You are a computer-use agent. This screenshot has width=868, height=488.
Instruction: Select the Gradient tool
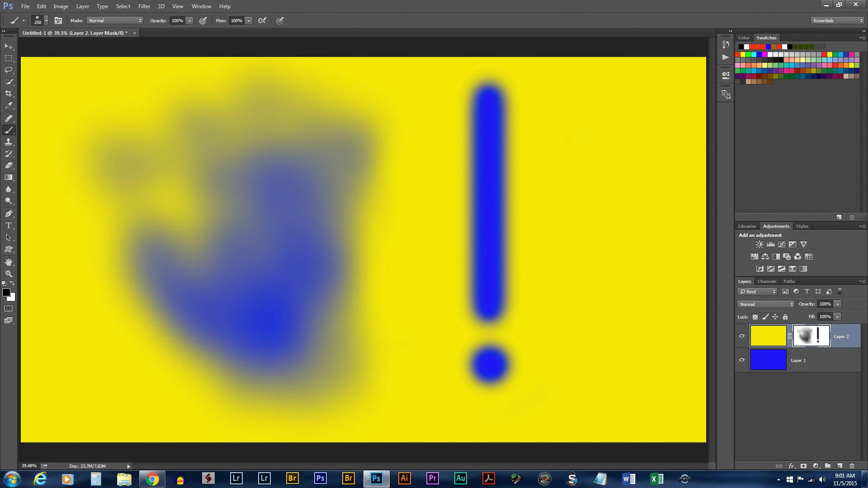[x=9, y=178]
